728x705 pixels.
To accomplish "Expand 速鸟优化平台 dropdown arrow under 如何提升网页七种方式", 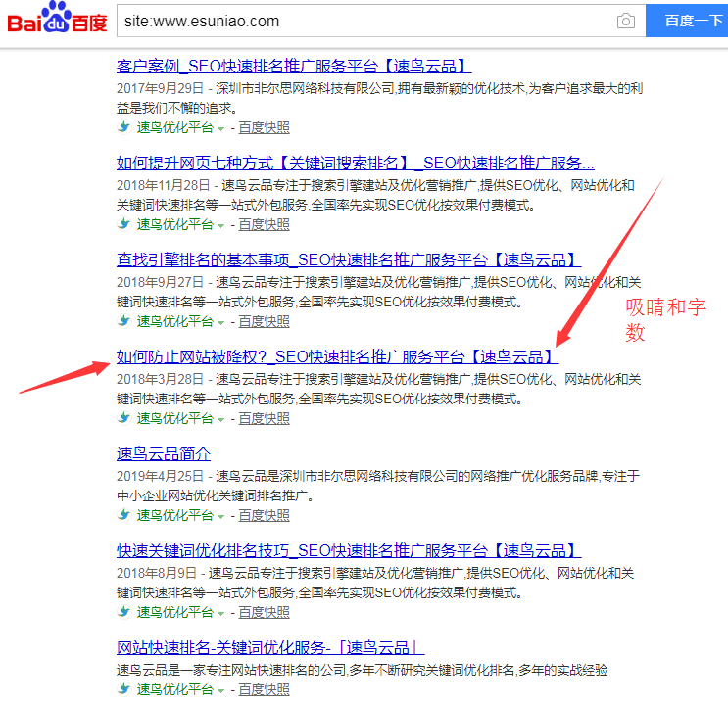I will (x=221, y=226).
